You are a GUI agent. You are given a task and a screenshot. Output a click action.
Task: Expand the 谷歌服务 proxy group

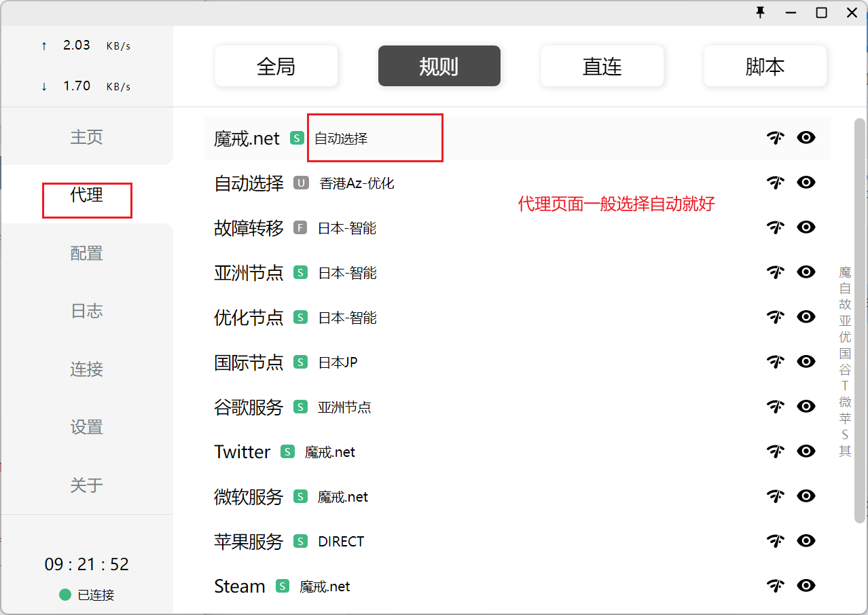[518, 407]
